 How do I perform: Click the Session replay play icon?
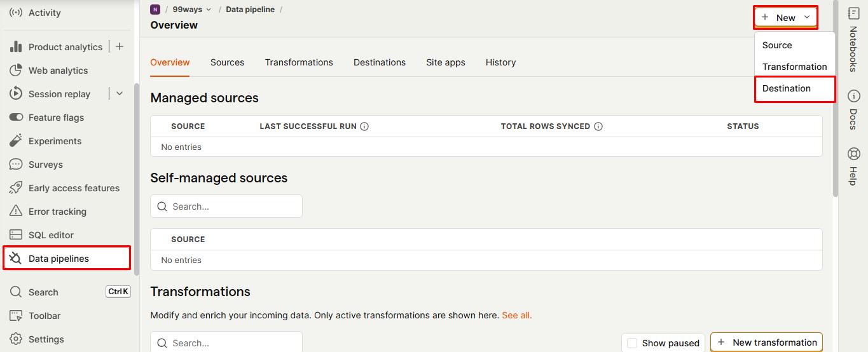[17, 94]
